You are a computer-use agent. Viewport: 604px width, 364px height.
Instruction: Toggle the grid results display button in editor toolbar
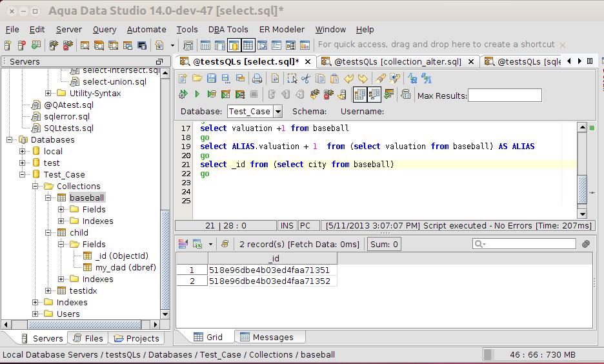(x=360, y=94)
